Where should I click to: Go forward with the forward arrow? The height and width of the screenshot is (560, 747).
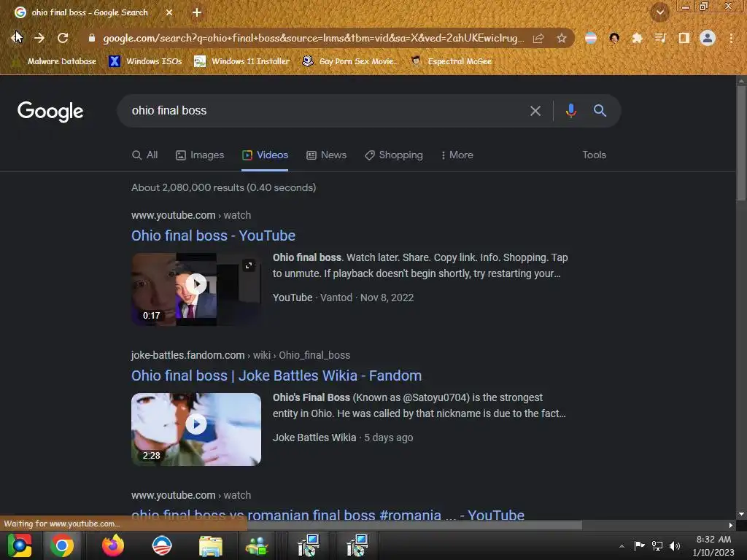pos(39,38)
